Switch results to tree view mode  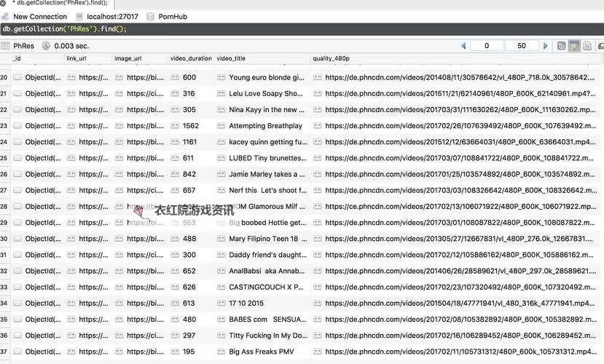pyautogui.click(x=561, y=46)
